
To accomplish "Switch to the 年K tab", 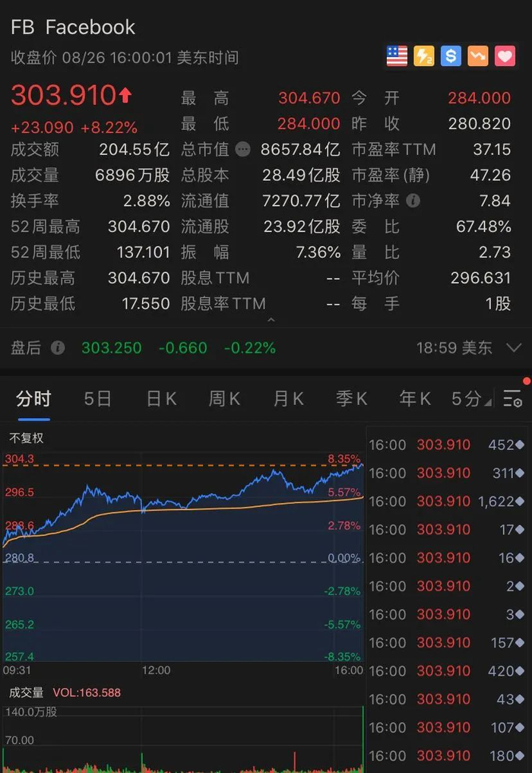I will pos(415,398).
